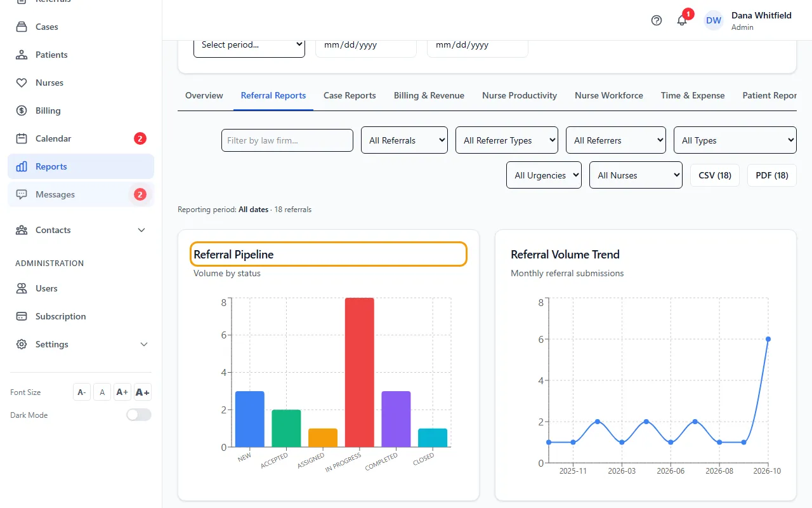The width and height of the screenshot is (812, 508).
Task: Click the cyan CLOSED bar
Action: tap(433, 438)
